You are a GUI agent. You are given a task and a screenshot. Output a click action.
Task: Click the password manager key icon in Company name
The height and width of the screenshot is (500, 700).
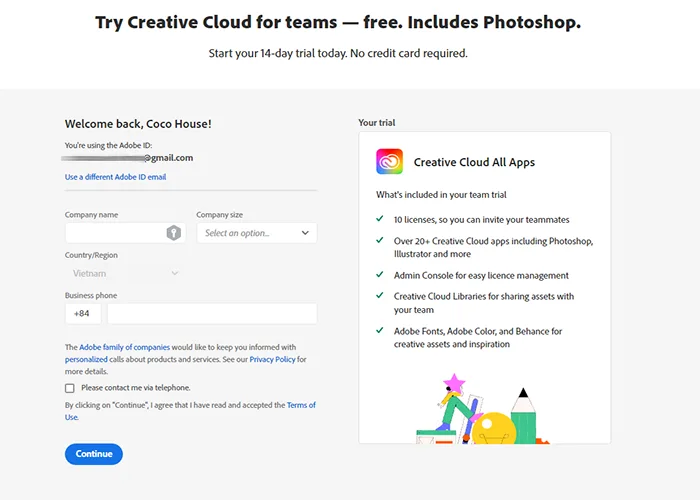(174, 233)
